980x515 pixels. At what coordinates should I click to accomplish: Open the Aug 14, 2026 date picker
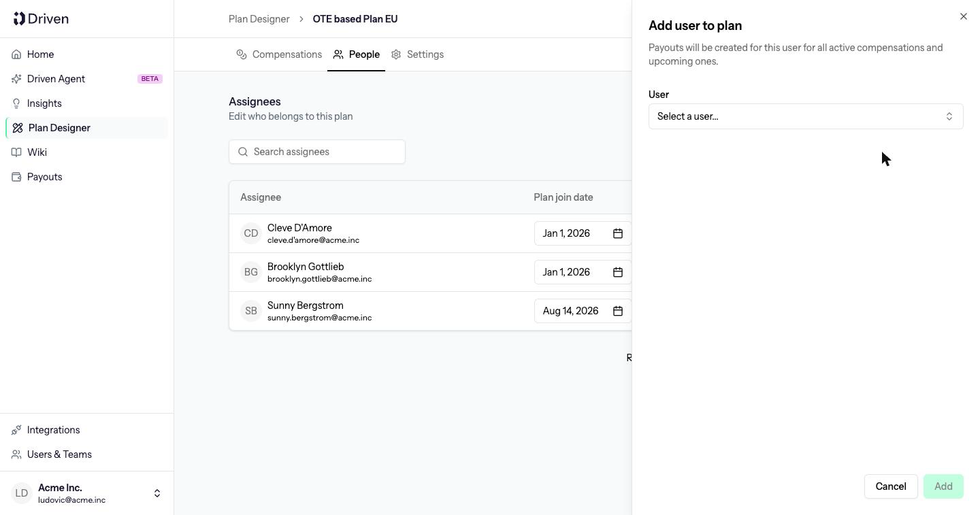(x=583, y=311)
